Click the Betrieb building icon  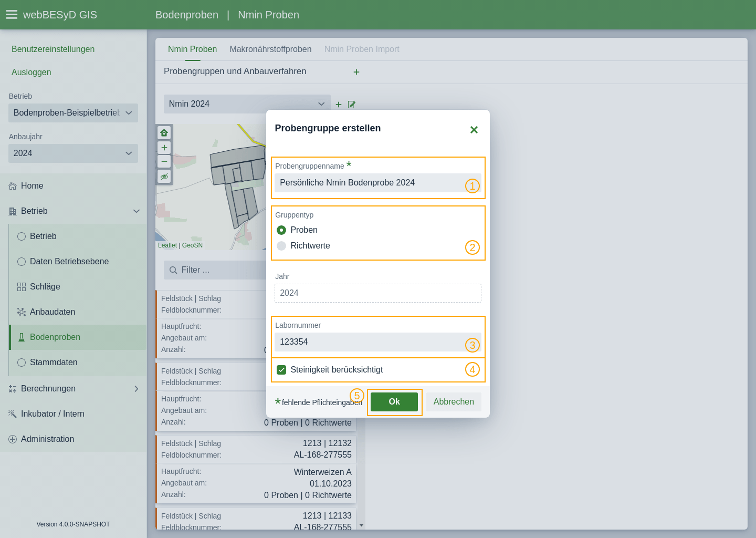tap(13, 211)
